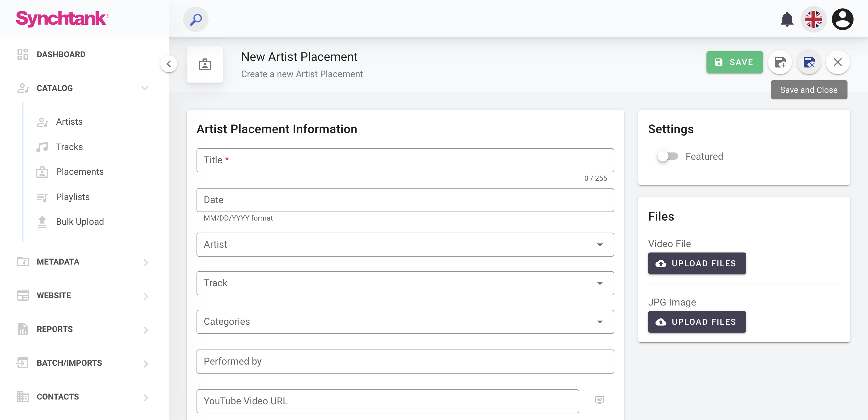Open the notifications bell
868x420 pixels.
pyautogui.click(x=787, y=20)
